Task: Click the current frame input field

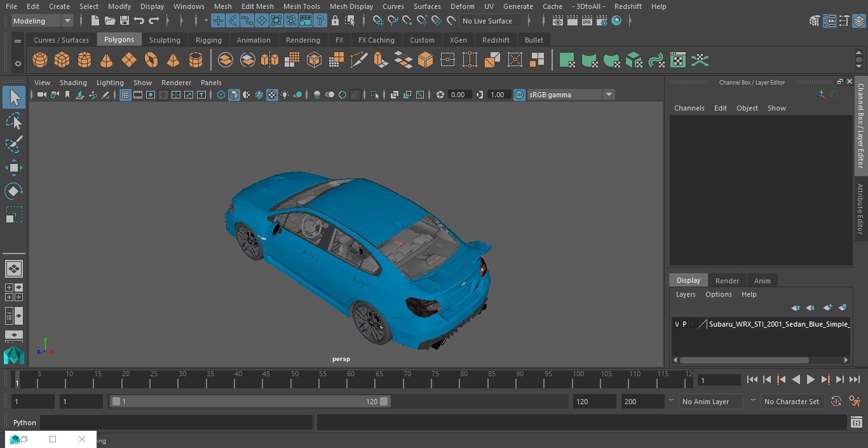Action: pyautogui.click(x=719, y=381)
